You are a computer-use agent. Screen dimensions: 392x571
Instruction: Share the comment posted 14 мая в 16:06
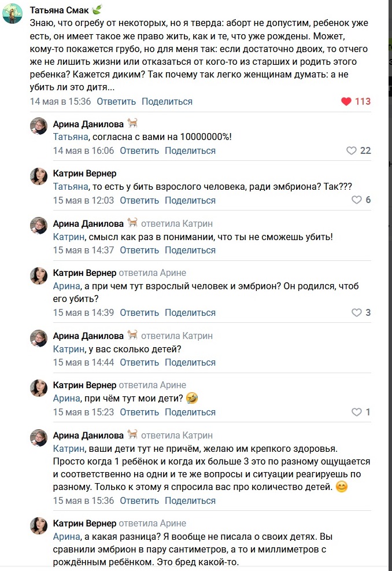[190, 150]
